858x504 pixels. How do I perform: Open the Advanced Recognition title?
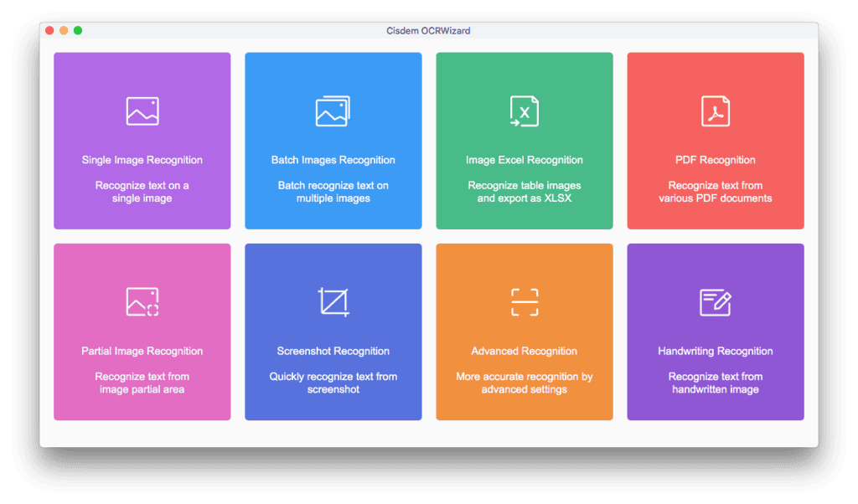[x=525, y=351]
